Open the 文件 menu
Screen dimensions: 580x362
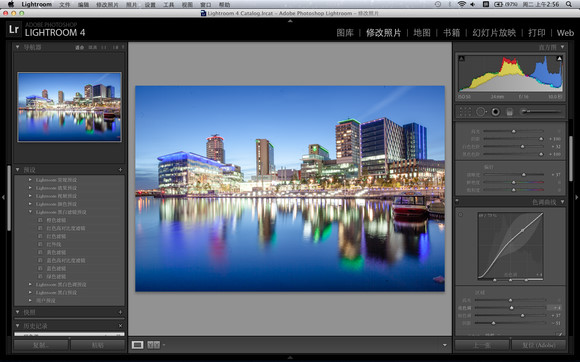[x=65, y=4]
